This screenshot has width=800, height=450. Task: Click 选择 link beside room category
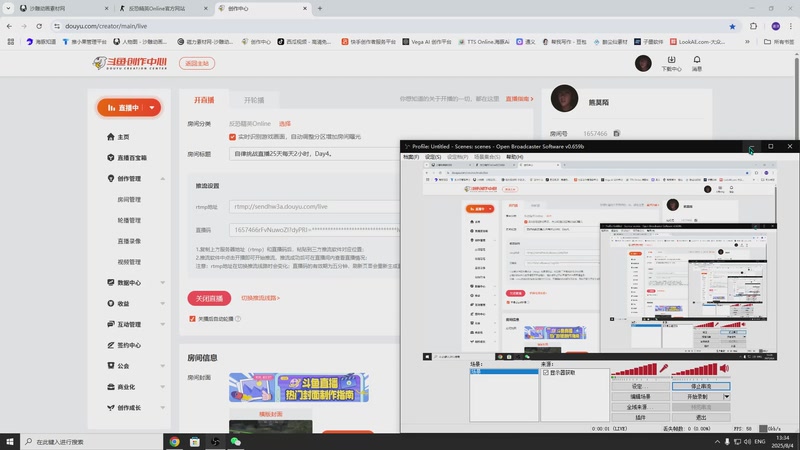pos(285,123)
